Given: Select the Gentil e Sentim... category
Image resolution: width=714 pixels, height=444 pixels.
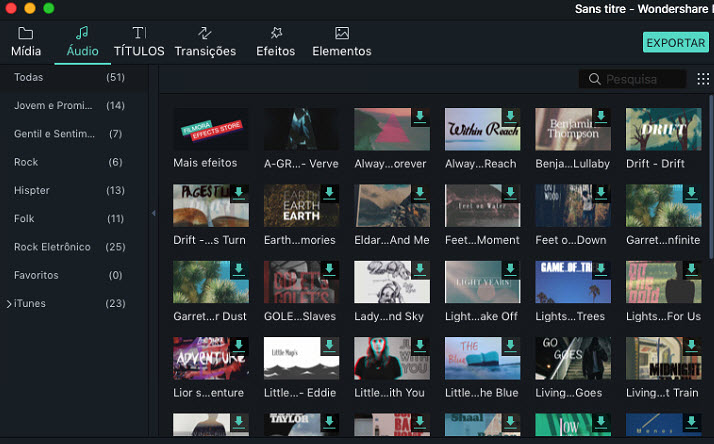Looking at the screenshot, I should point(73,134).
